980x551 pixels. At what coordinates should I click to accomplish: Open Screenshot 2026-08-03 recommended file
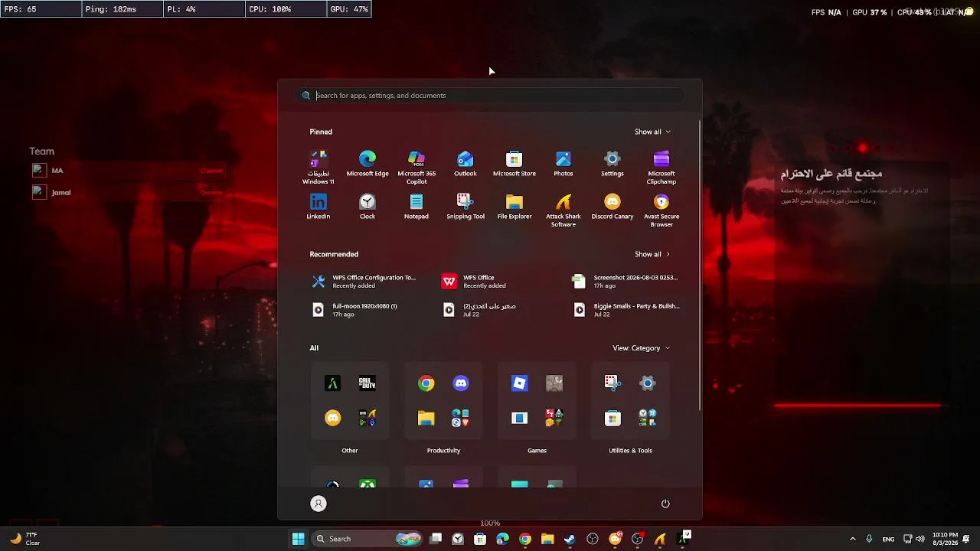click(x=626, y=282)
